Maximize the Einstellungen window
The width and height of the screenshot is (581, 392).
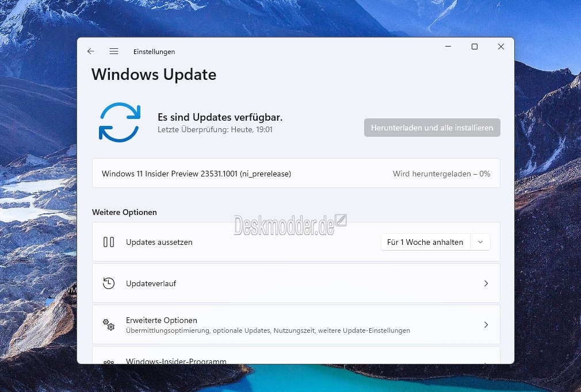point(474,47)
